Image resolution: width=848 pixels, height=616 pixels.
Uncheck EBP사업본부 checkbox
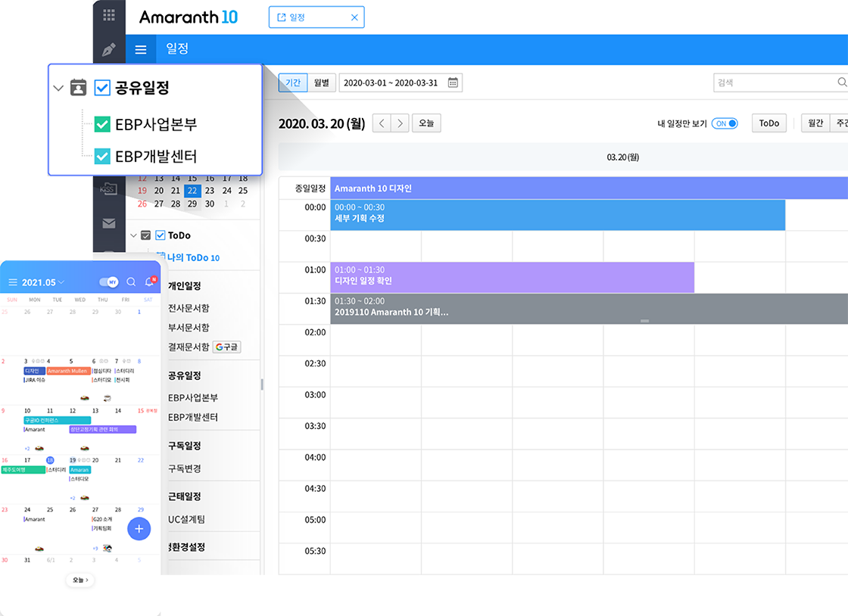[102, 124]
